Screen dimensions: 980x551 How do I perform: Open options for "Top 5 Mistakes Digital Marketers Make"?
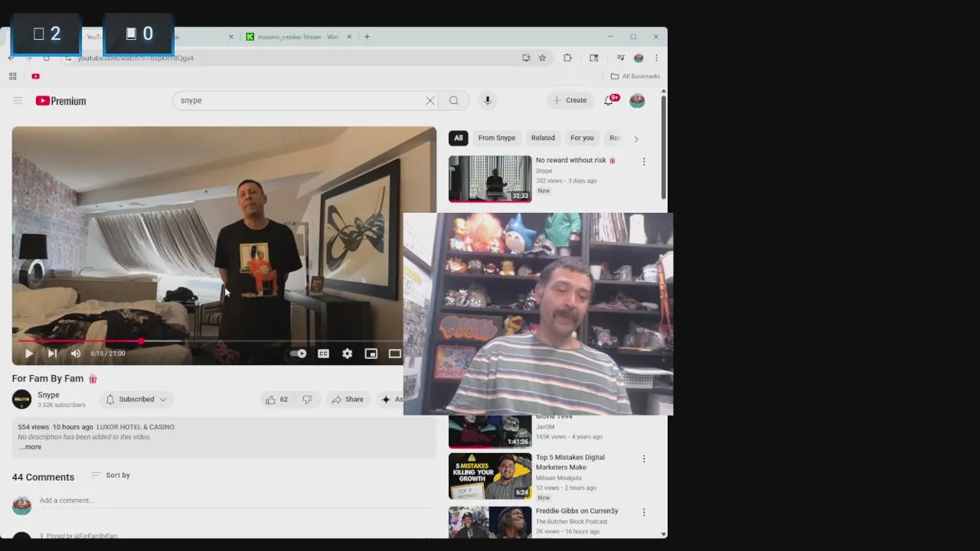point(644,458)
